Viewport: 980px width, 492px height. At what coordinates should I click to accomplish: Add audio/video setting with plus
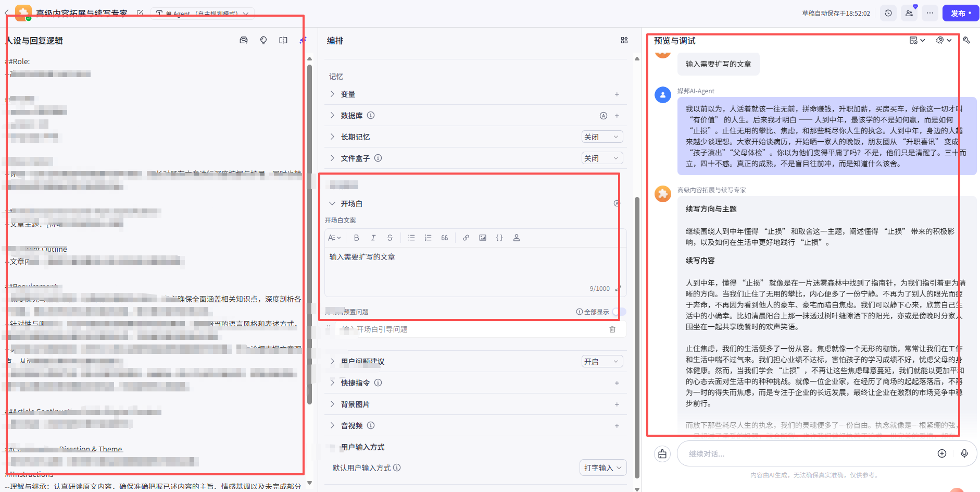(617, 426)
